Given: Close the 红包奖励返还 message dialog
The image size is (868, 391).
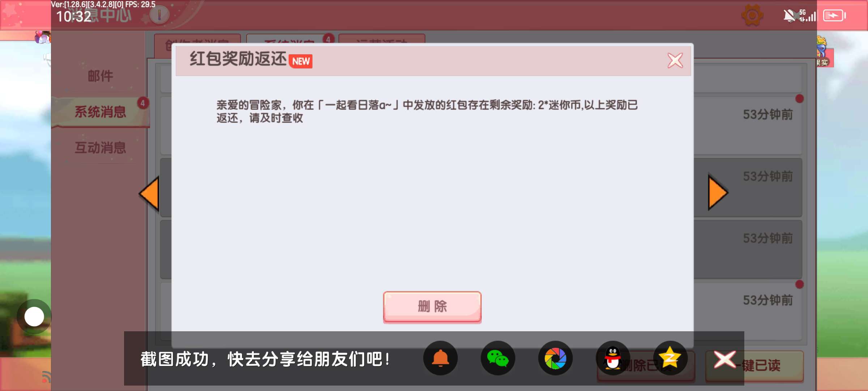Looking at the screenshot, I should pos(675,60).
